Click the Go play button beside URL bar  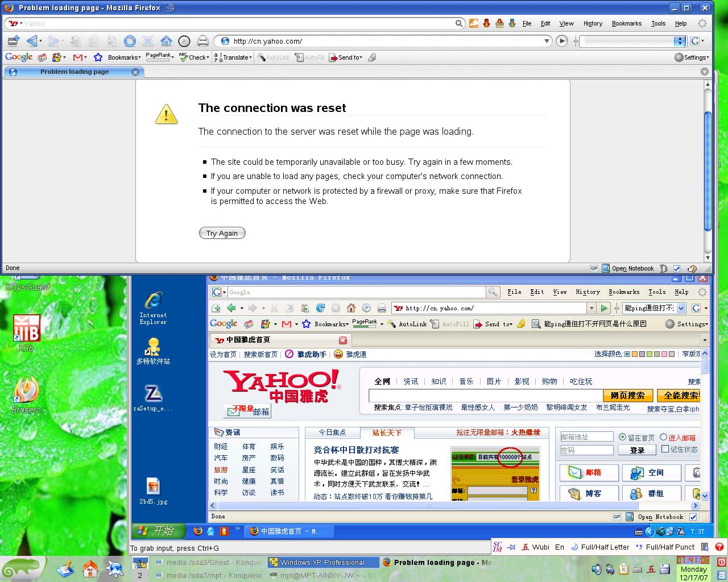click(x=561, y=41)
